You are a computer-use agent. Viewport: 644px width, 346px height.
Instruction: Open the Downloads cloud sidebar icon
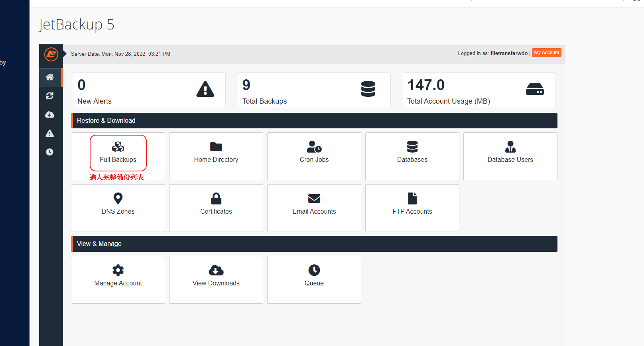tap(50, 115)
